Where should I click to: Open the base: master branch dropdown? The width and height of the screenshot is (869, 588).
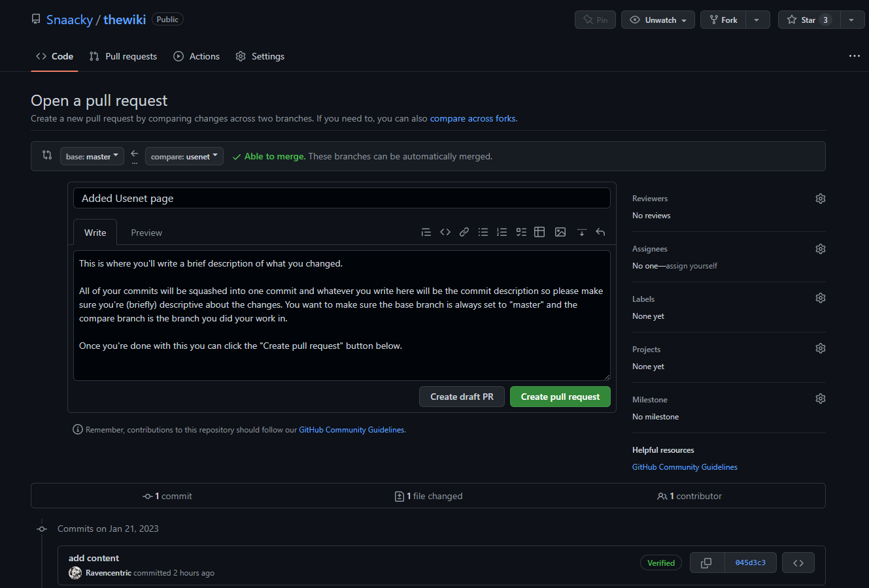coord(92,156)
